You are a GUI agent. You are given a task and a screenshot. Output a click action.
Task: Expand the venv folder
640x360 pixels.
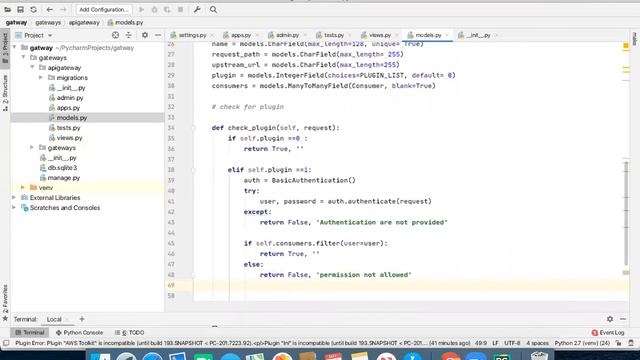click(x=23, y=188)
